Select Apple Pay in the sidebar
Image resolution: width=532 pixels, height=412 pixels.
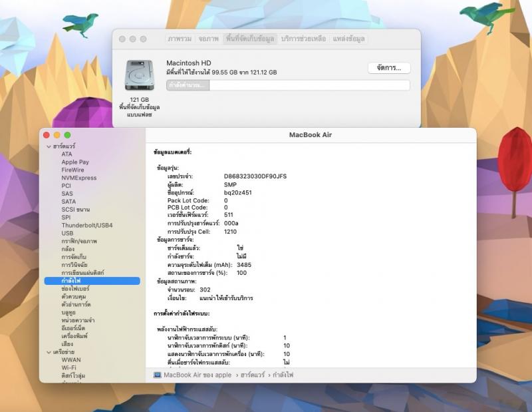pyautogui.click(x=75, y=162)
